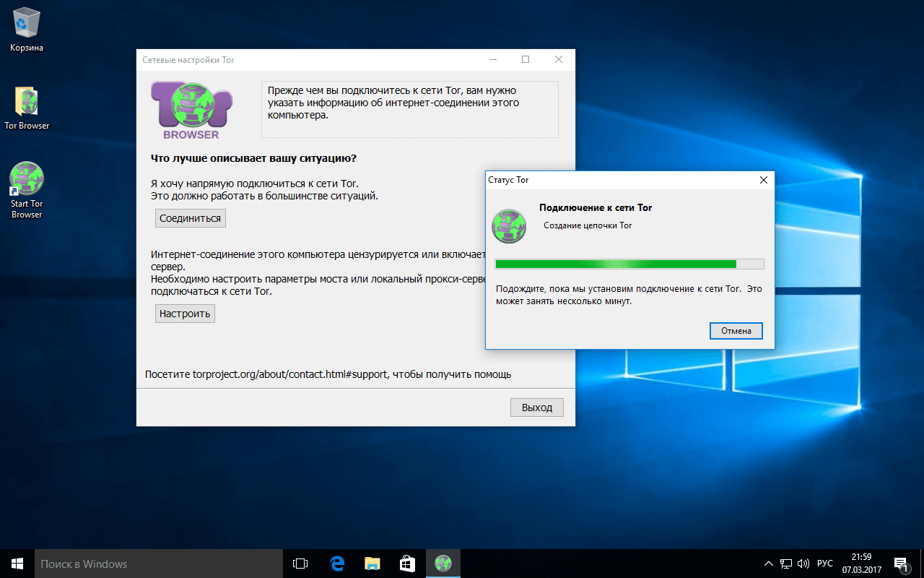
Task: Click the torproject.org support help text
Action: click(x=328, y=374)
